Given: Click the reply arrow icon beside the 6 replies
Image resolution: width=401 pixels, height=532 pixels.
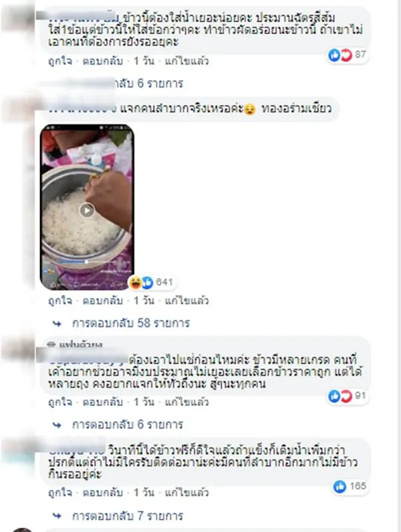Looking at the screenshot, I should pos(57,425).
